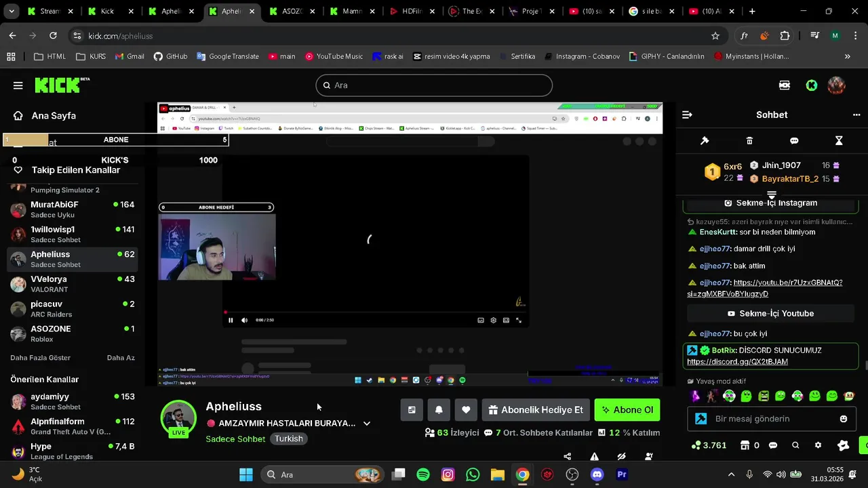Screen dimensions: 868x488
Task: Open the emoji picker in message box
Action: pos(844,419)
